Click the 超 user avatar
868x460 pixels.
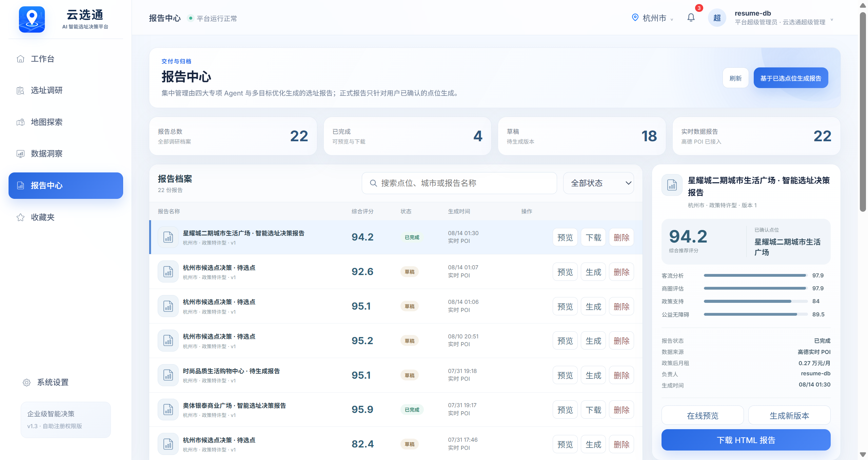(x=717, y=18)
